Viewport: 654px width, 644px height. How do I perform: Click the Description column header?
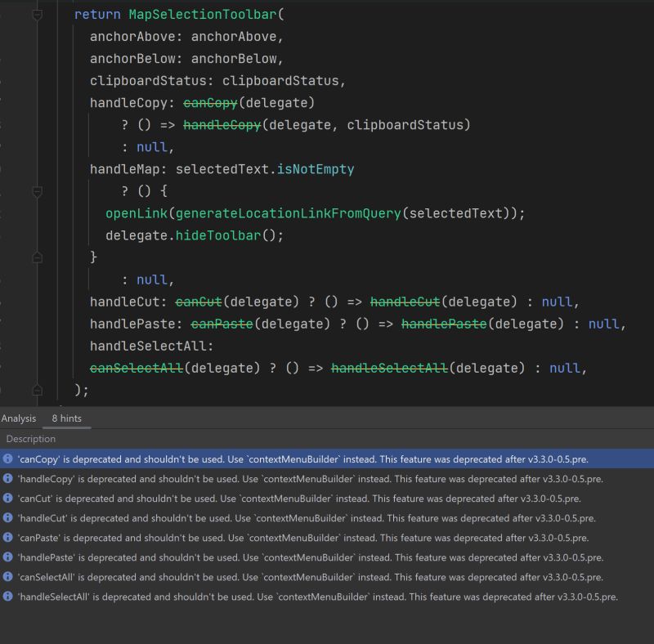(30, 439)
